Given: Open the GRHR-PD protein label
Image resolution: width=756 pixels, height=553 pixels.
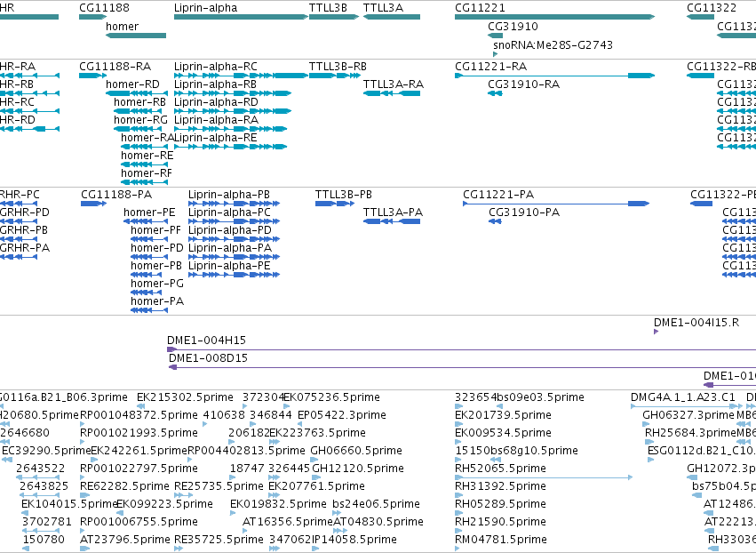Looking at the screenshot, I should click(25, 212).
